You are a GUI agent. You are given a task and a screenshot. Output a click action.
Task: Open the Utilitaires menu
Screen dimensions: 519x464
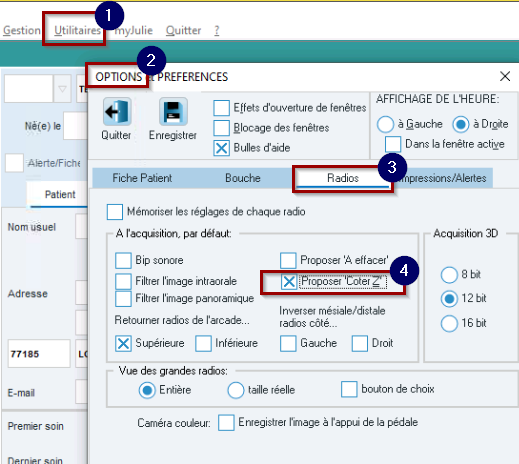click(77, 30)
